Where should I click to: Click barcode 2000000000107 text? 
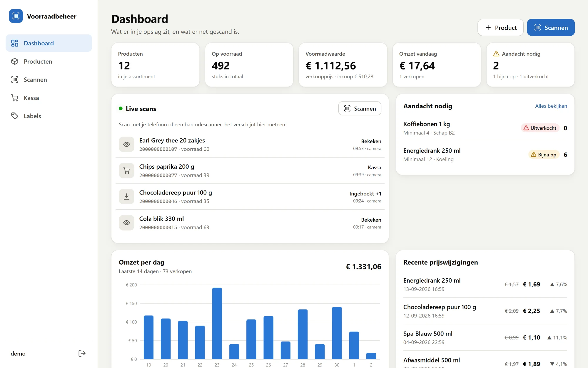(x=158, y=149)
